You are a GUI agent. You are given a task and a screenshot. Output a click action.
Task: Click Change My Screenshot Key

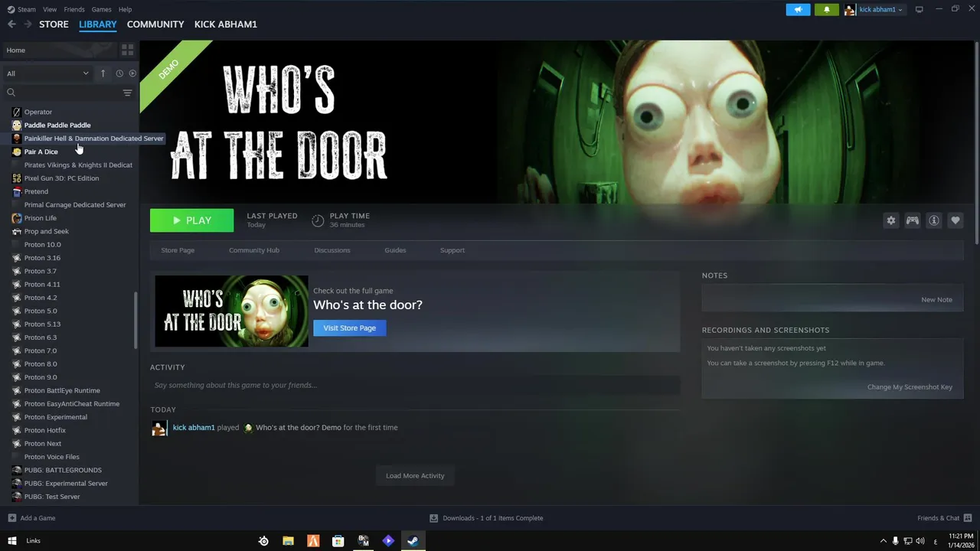(910, 387)
